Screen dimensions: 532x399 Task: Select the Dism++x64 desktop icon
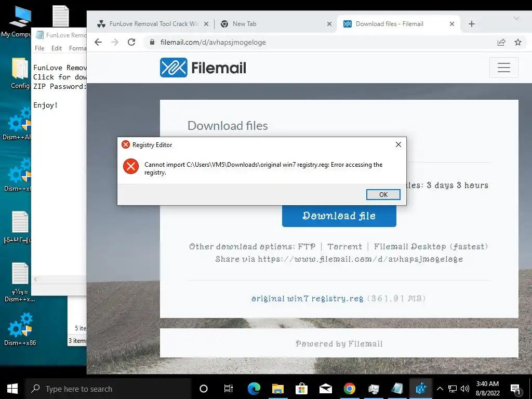18,175
